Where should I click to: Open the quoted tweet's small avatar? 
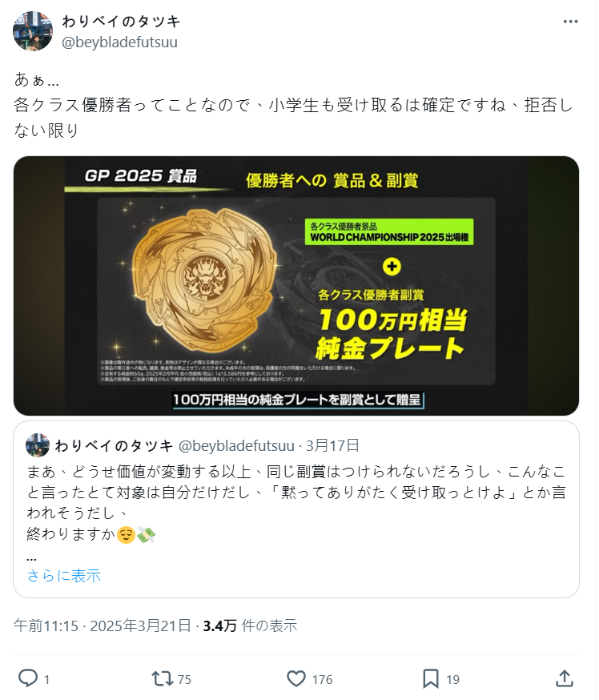38,445
